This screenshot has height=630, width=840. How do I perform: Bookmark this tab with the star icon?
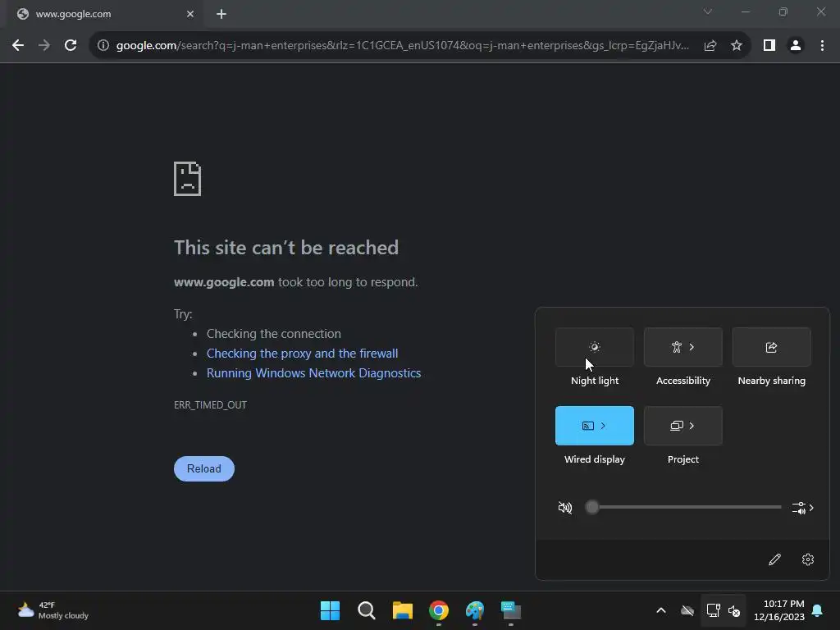(737, 46)
